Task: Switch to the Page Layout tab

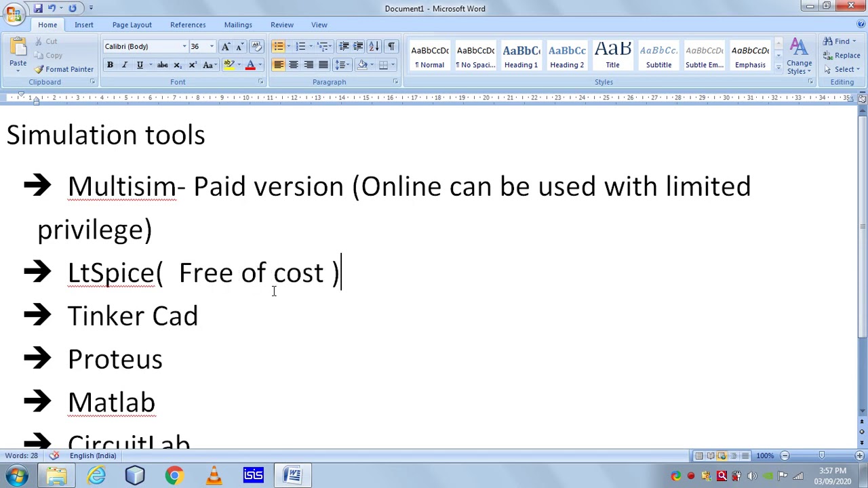Action: (132, 24)
